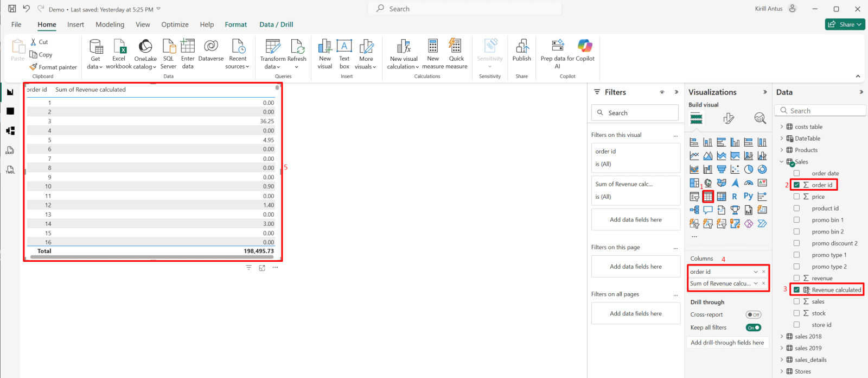Click Format painter in Clipboard group

point(53,67)
